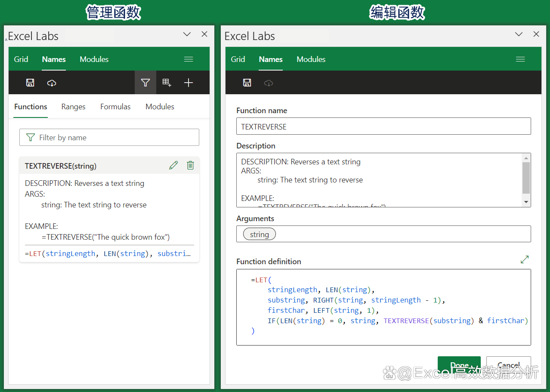Click the save icon in right panel toolbar

point(247,83)
